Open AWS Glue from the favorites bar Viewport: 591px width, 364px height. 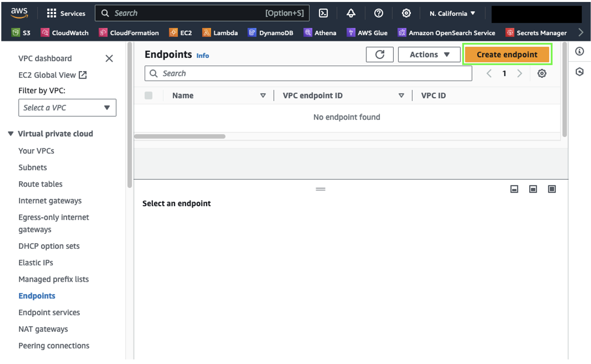367,33
